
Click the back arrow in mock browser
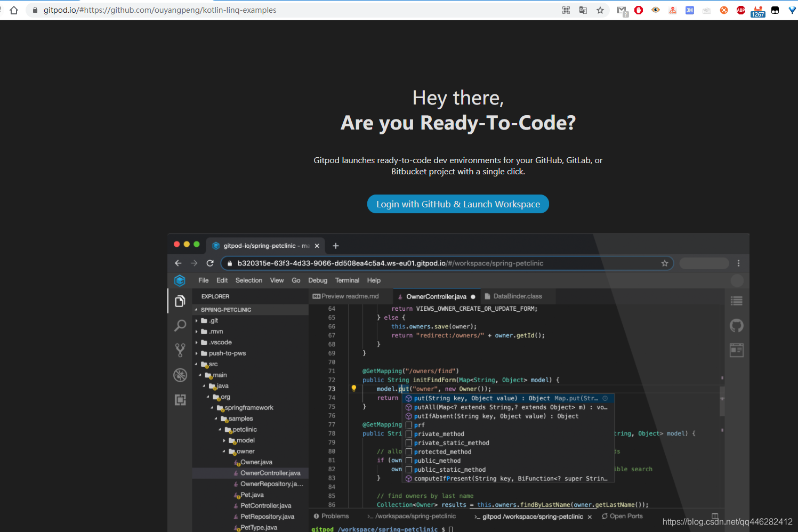(x=178, y=263)
